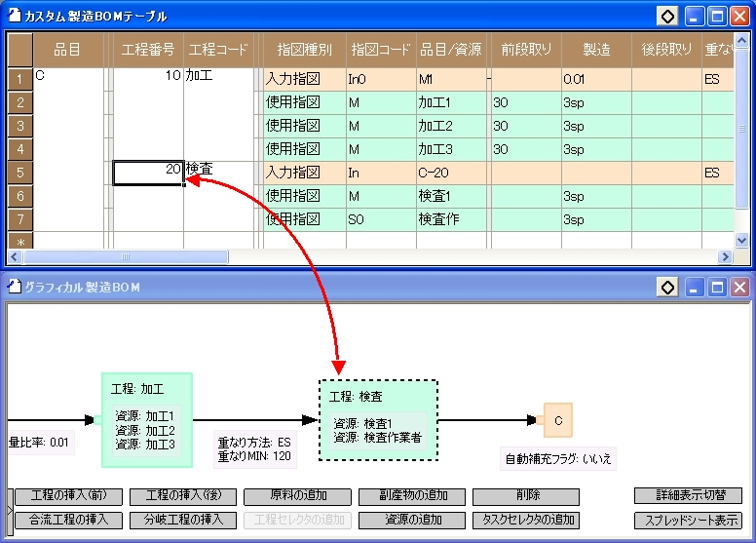Click the 前段取り column header
The width and height of the screenshot is (756, 543).
pyautogui.click(x=526, y=50)
